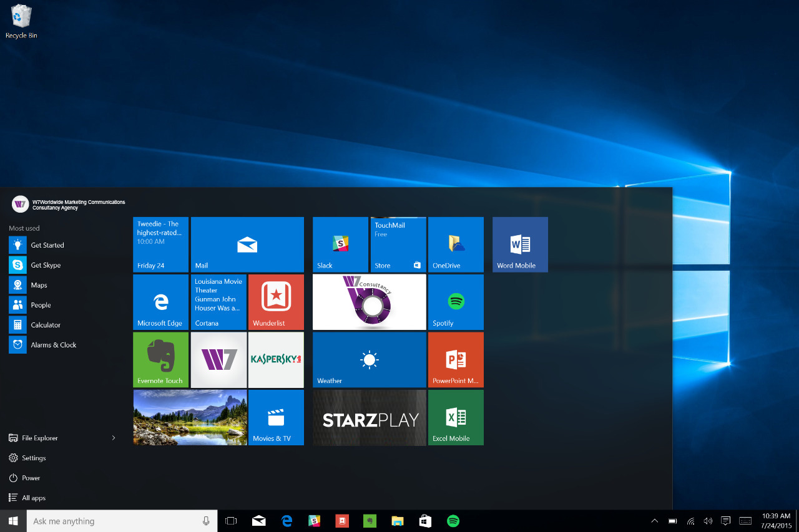
Task: Open the Excel Mobile tile
Action: click(456, 417)
